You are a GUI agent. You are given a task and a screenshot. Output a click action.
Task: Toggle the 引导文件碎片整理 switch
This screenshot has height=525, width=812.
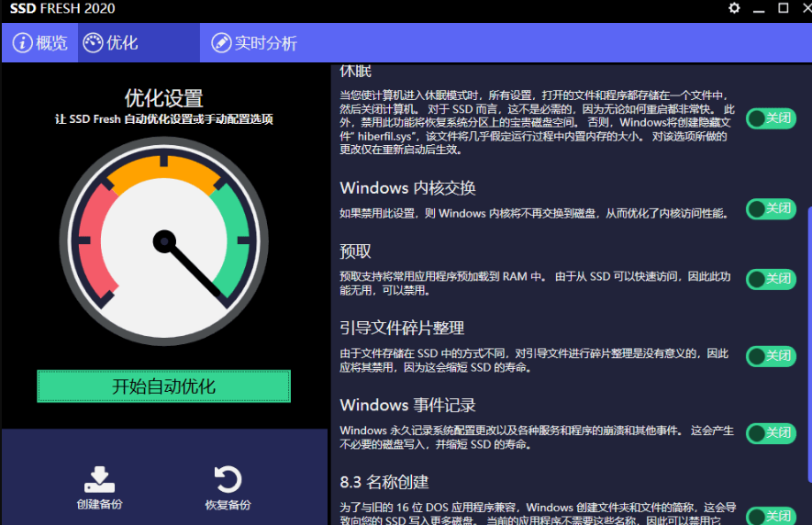(771, 356)
